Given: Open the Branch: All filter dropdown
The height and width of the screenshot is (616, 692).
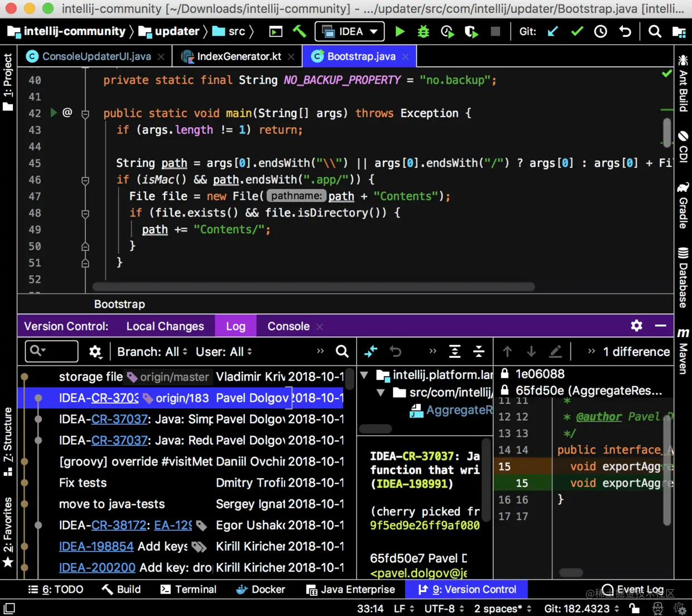Looking at the screenshot, I should pos(152,352).
